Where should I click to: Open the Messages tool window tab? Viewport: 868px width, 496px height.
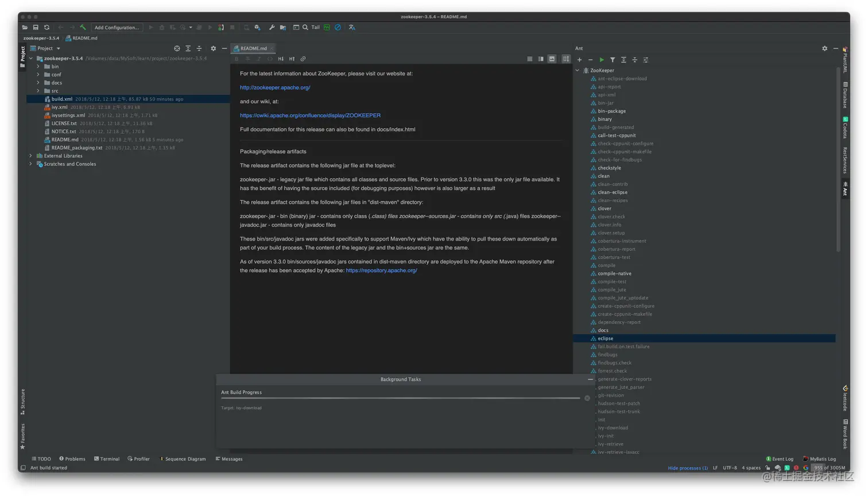[229, 459]
